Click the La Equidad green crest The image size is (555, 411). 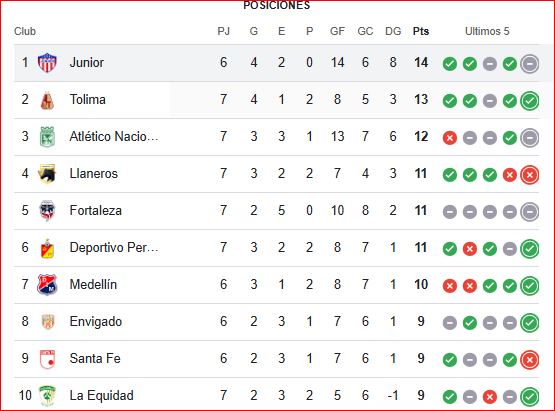47,396
